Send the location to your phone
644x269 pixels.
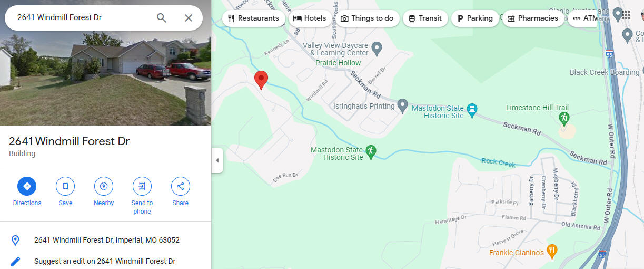pos(142,196)
